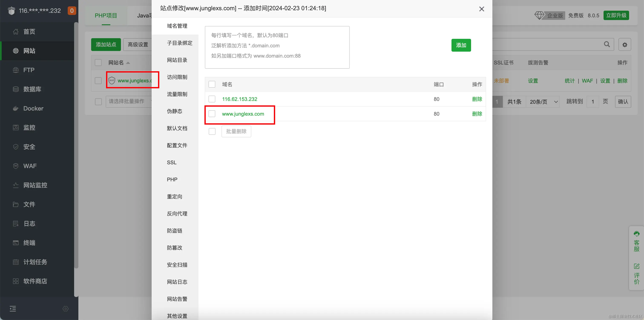Open table settings gear icon
This screenshot has height=320, width=644.
pyautogui.click(x=624, y=45)
